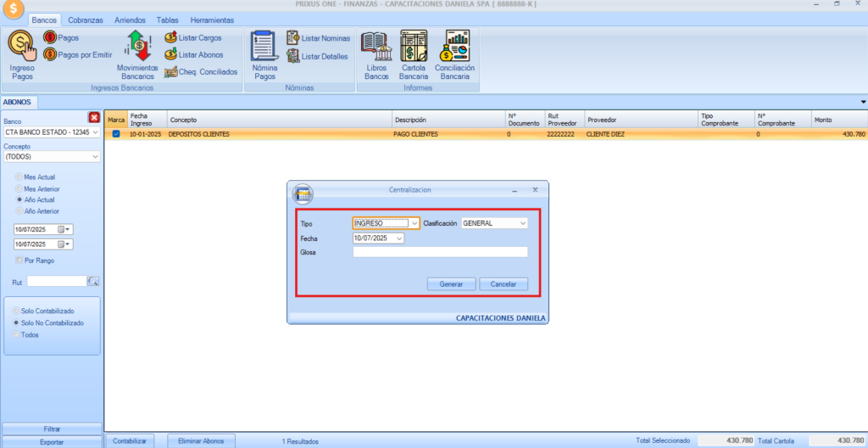The width and height of the screenshot is (868, 448).
Task: Open Libros Bancos report icon
Action: (x=376, y=46)
